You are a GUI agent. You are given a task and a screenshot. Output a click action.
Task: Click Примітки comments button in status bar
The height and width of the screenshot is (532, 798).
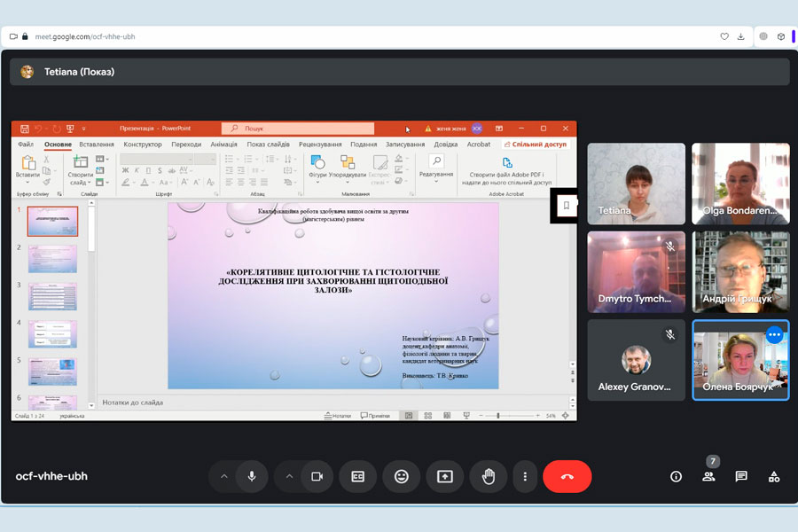[x=375, y=416]
